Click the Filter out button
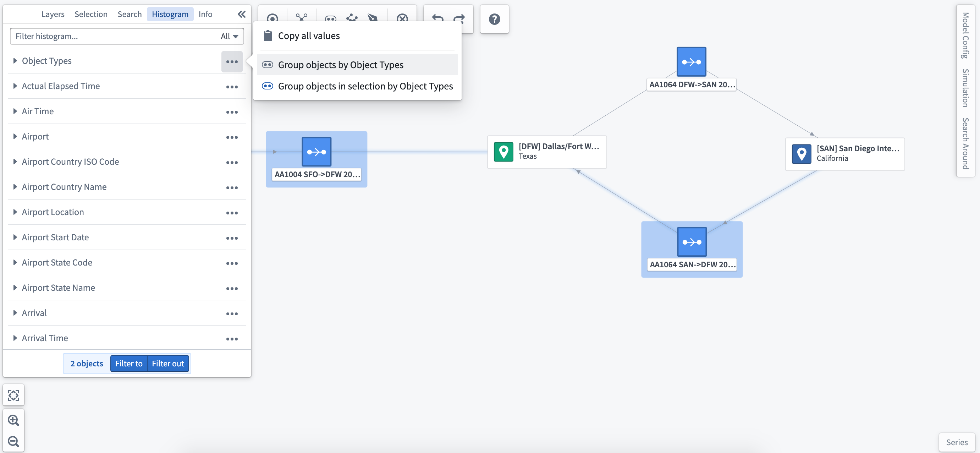The width and height of the screenshot is (980, 453). (x=167, y=363)
